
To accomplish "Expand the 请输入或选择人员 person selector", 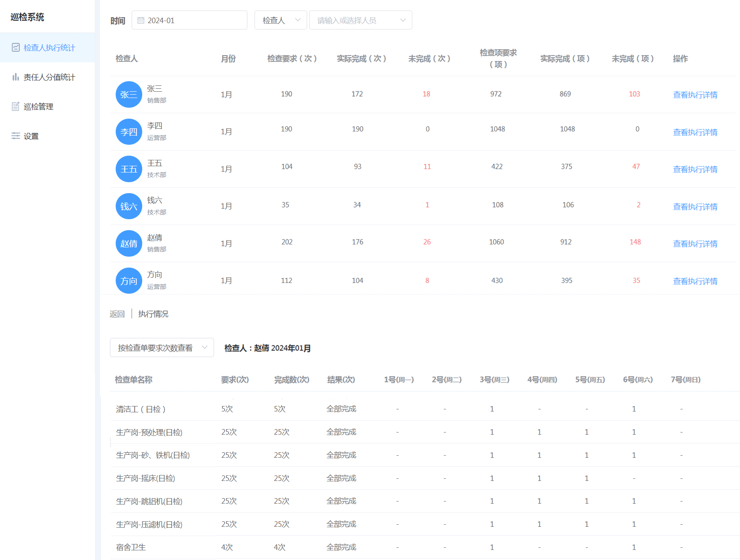I will [x=361, y=20].
